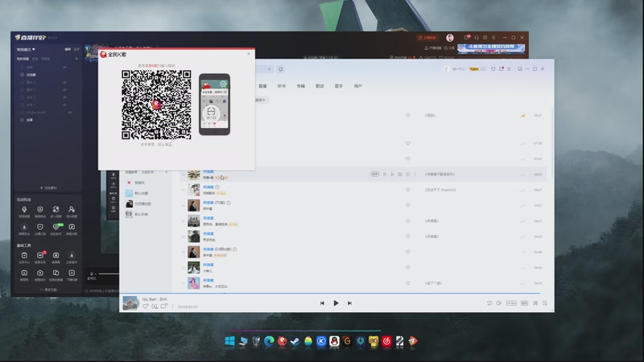
Task: Click the MV badge in highlighted song row
Action: pyautogui.click(x=374, y=174)
